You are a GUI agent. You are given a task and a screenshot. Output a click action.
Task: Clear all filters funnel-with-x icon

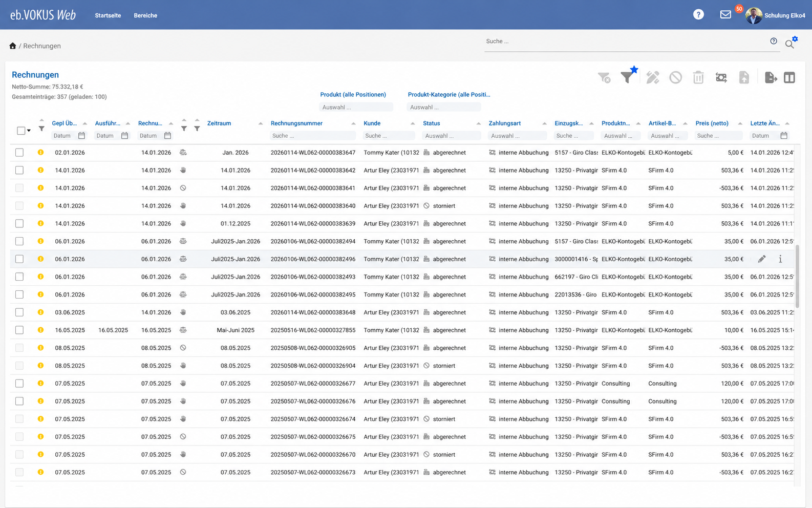(604, 77)
